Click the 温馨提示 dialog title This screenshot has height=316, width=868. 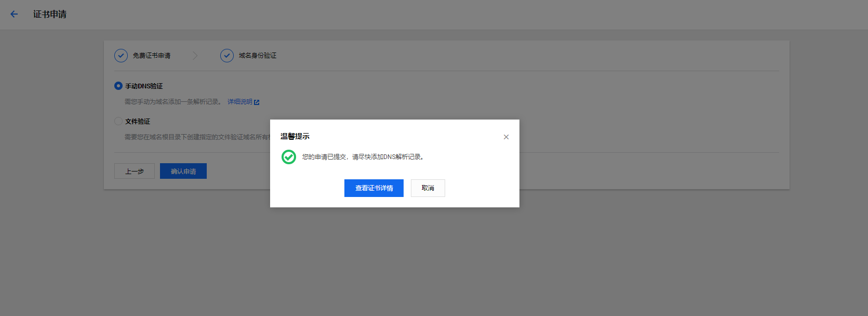tap(295, 136)
